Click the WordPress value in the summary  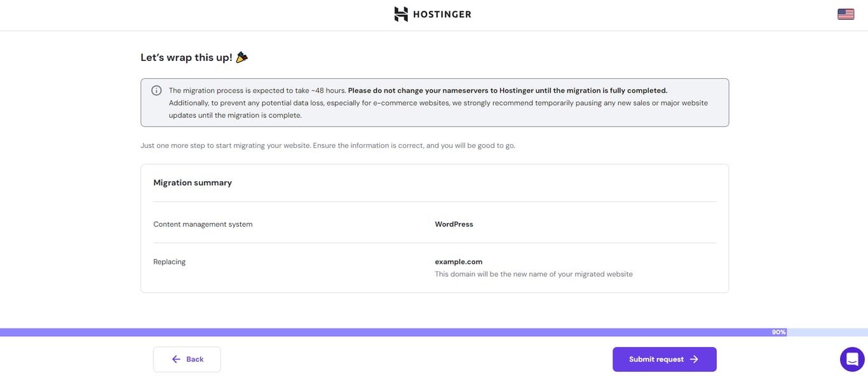click(454, 224)
